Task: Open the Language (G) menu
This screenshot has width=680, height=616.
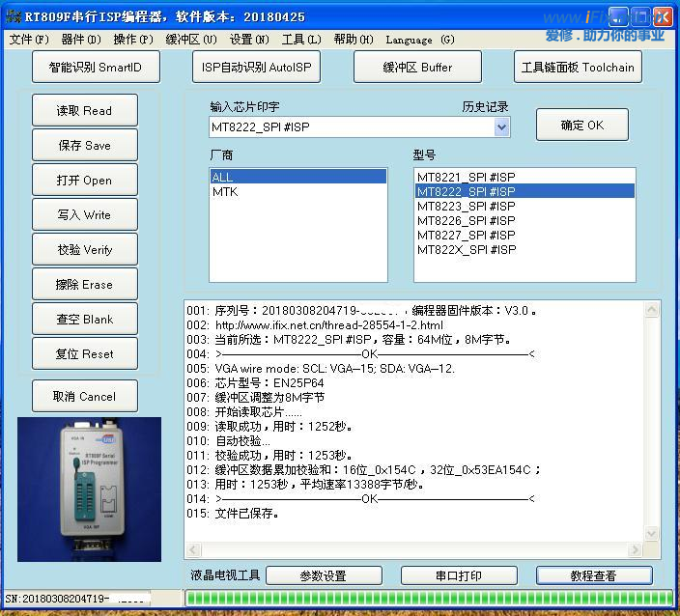Action: [x=420, y=40]
